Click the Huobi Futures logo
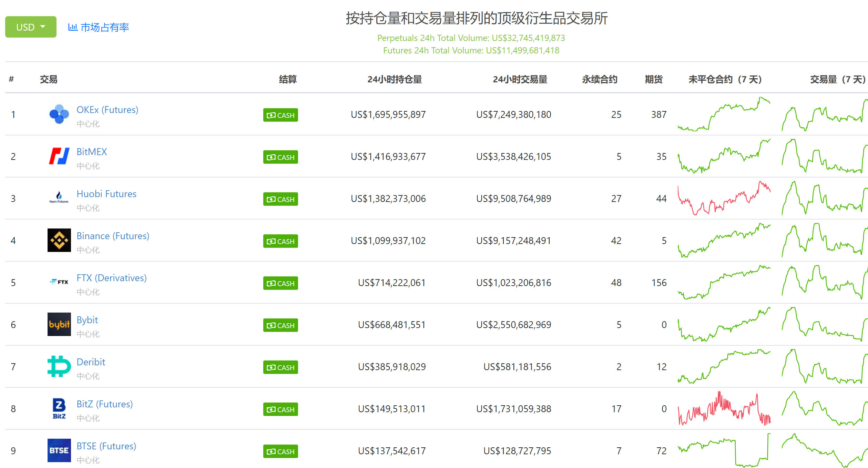868x468 pixels. click(59, 198)
